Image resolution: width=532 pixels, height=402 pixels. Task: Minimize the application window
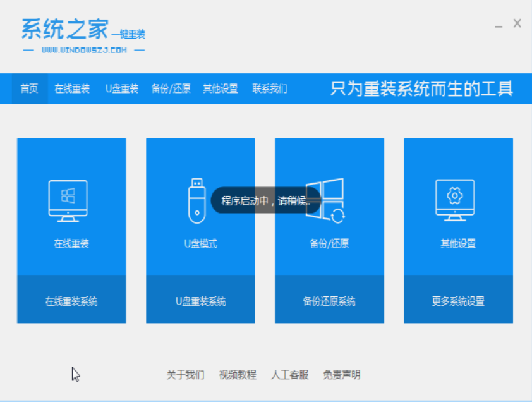pyautogui.click(x=499, y=25)
